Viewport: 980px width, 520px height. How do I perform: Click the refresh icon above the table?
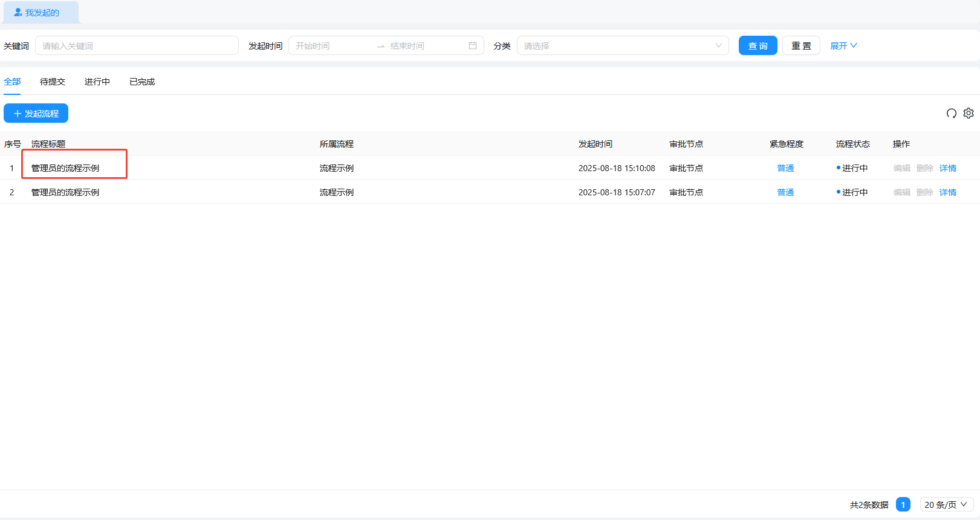[x=951, y=114]
